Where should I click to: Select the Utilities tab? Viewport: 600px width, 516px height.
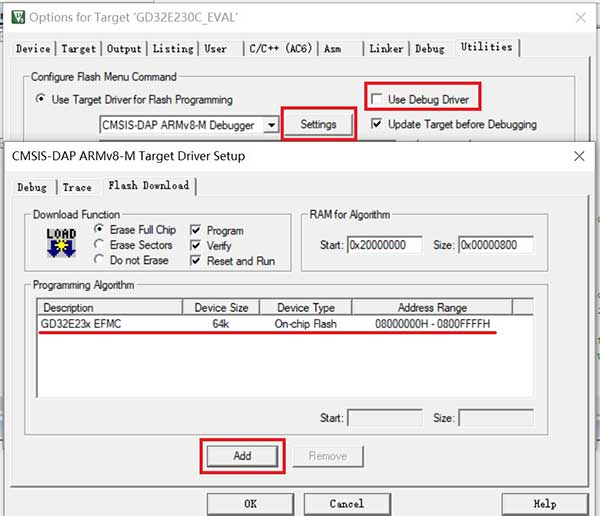(486, 47)
